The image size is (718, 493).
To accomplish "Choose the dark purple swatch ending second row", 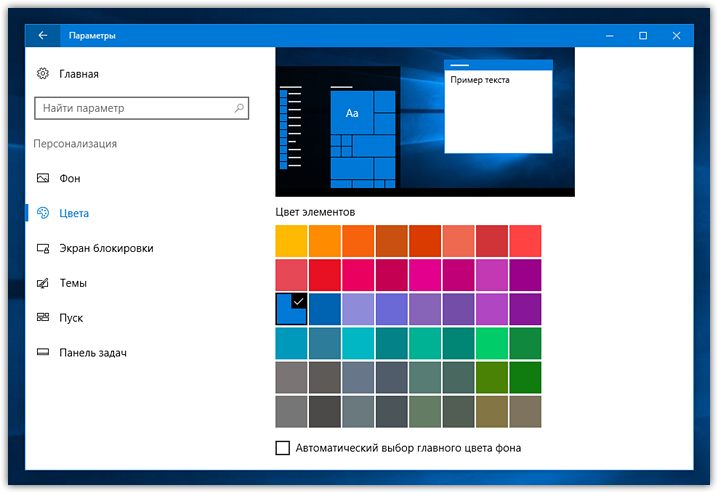I will point(525,275).
